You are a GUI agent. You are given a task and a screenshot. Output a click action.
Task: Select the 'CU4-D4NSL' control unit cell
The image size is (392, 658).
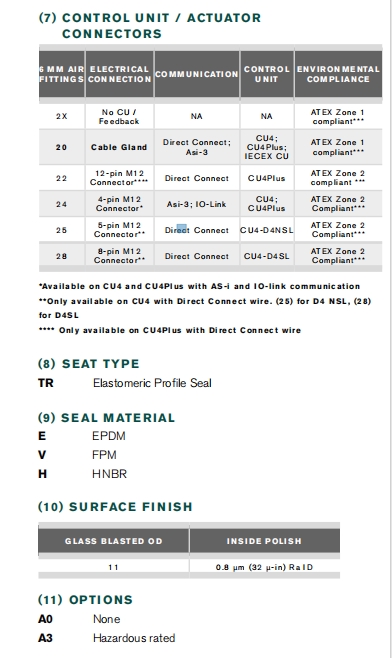click(x=267, y=230)
